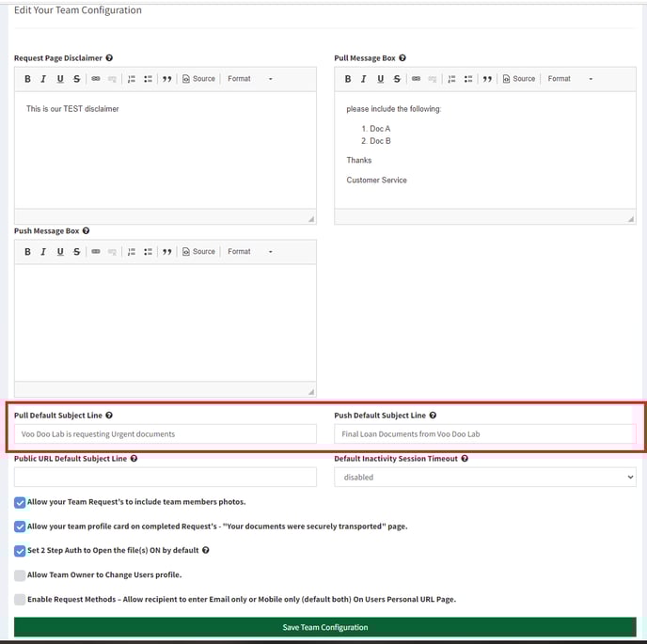Click Underline icon in Push Message Box toolbar

click(x=60, y=252)
